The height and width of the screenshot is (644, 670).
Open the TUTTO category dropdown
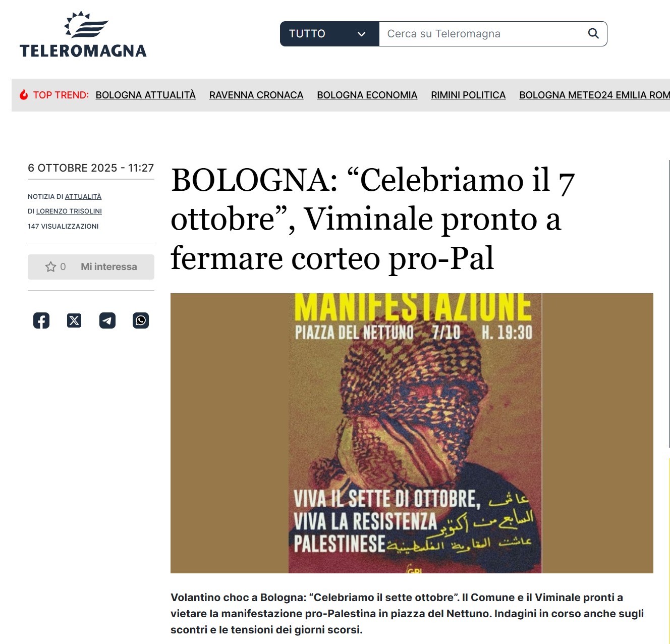click(x=329, y=34)
